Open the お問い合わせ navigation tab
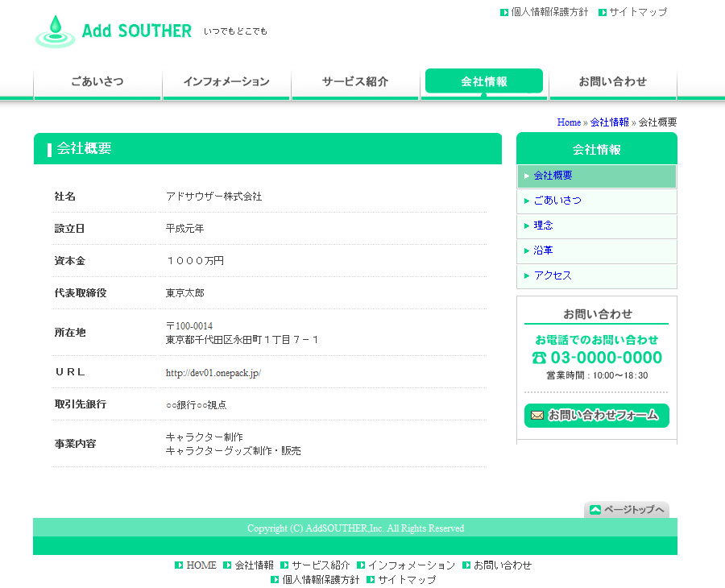Screen dimensions: 725x588 click(613, 82)
